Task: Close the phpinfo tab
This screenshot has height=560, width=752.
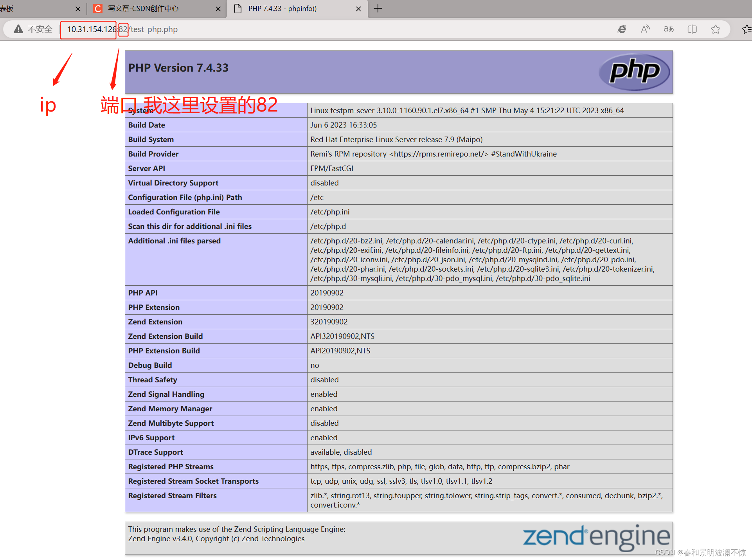Action: point(358,9)
